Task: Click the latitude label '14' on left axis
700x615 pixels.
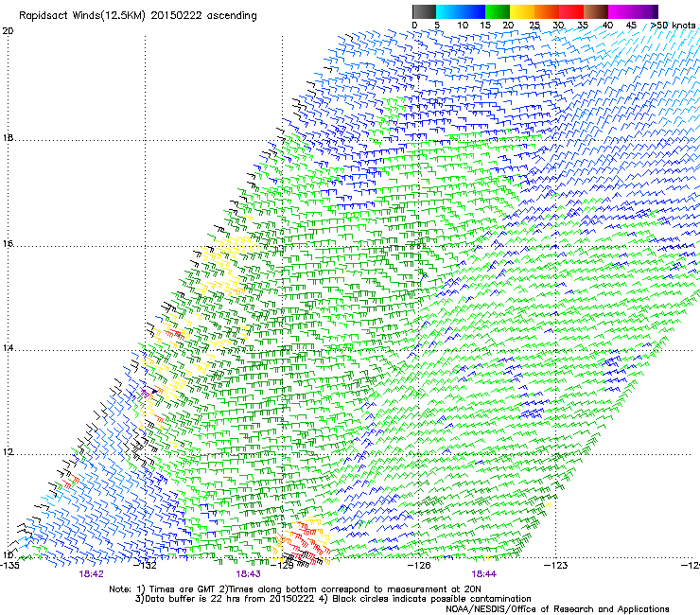Action: point(8,348)
